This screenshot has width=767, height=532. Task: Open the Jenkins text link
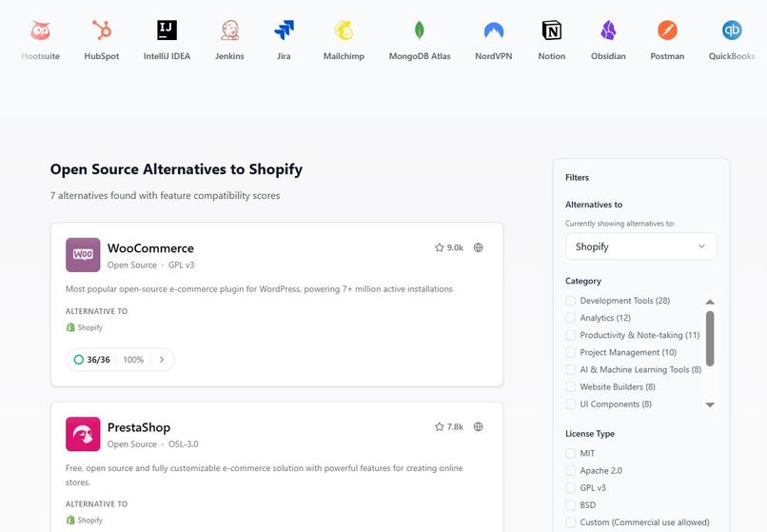[229, 56]
